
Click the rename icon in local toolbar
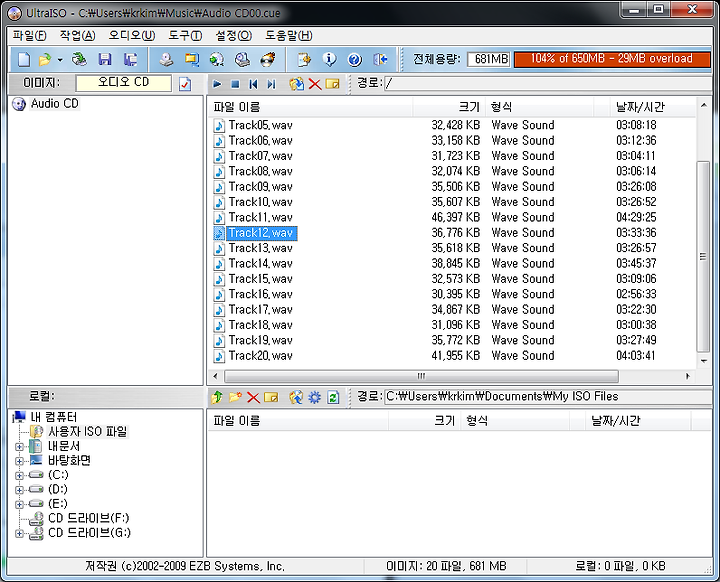271,397
